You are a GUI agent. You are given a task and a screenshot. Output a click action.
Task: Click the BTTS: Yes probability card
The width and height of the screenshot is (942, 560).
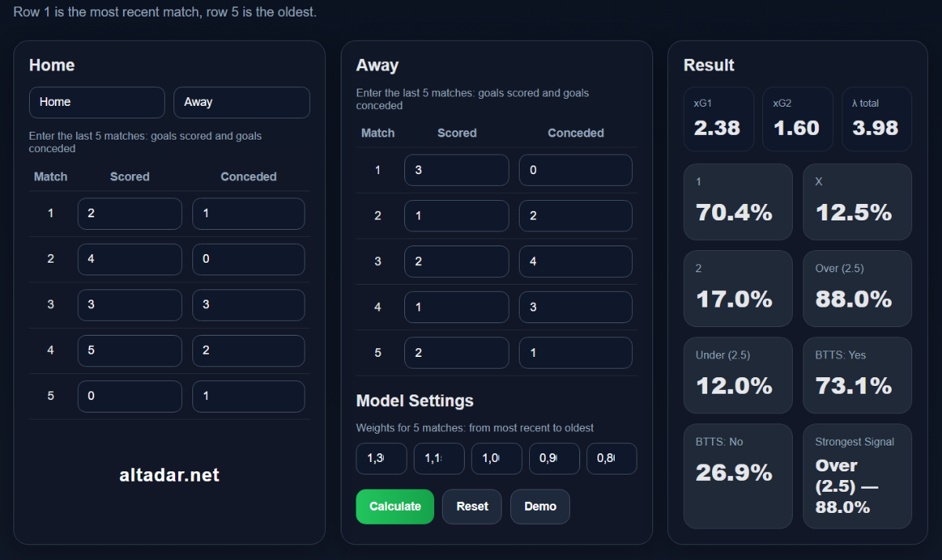pos(856,375)
